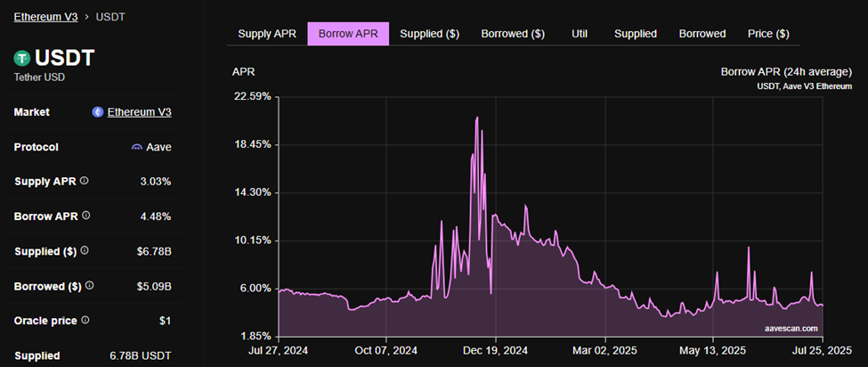The width and height of the screenshot is (868, 367).
Task: Click the 1.85% y-axis label
Action: [x=255, y=337]
